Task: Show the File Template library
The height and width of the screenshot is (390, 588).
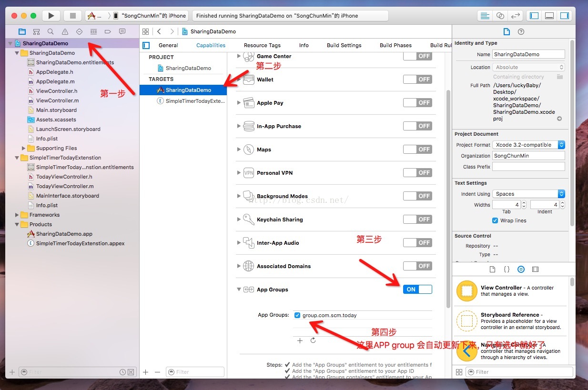Action: tap(492, 269)
